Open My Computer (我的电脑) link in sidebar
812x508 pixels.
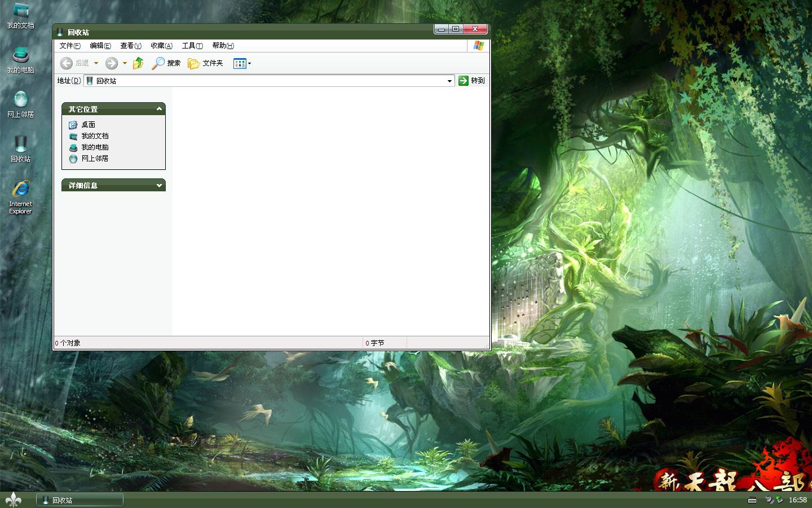[95, 147]
